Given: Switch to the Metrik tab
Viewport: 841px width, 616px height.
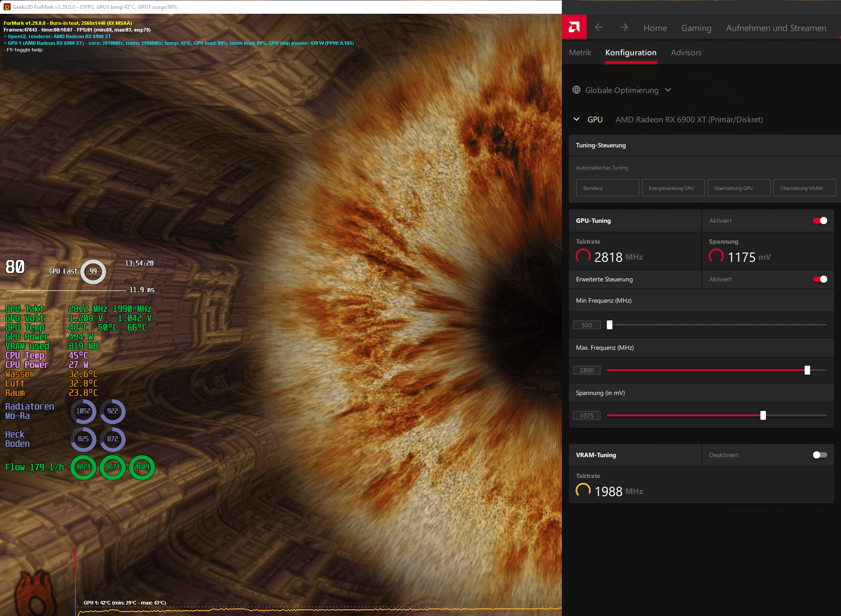Looking at the screenshot, I should [x=580, y=52].
